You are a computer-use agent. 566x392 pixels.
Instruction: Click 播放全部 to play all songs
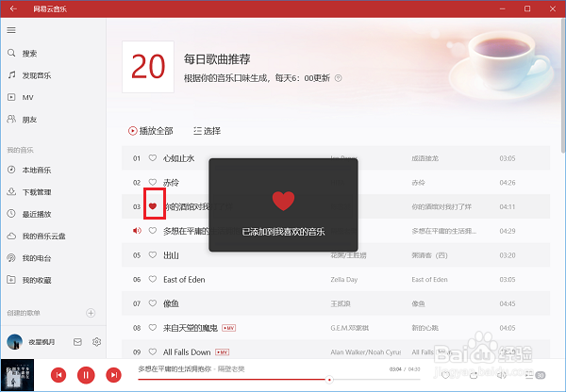pyautogui.click(x=151, y=131)
